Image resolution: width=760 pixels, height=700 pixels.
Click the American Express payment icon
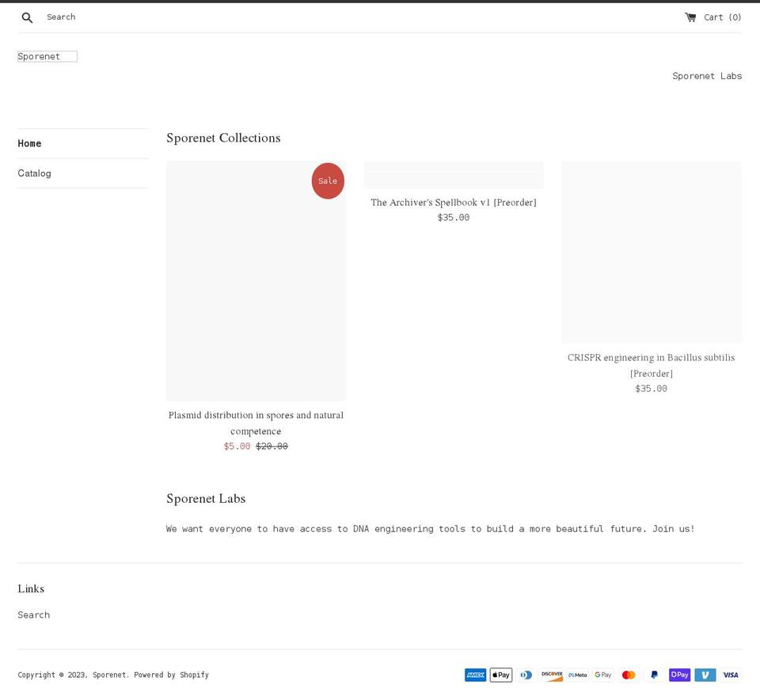[475, 675]
